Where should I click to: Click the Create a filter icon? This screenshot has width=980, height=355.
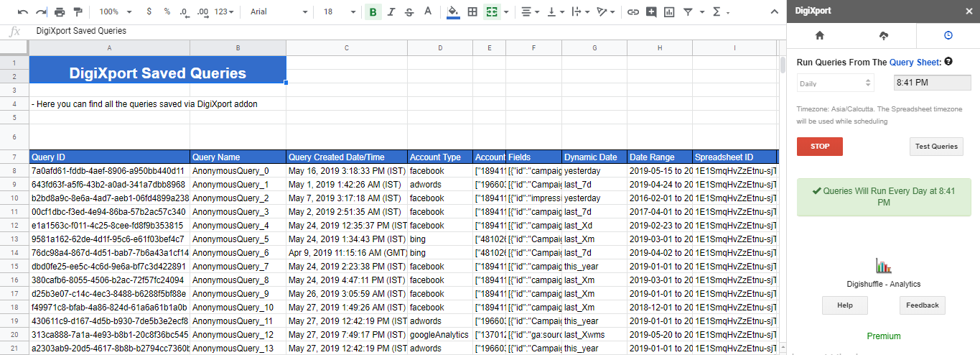pyautogui.click(x=688, y=12)
